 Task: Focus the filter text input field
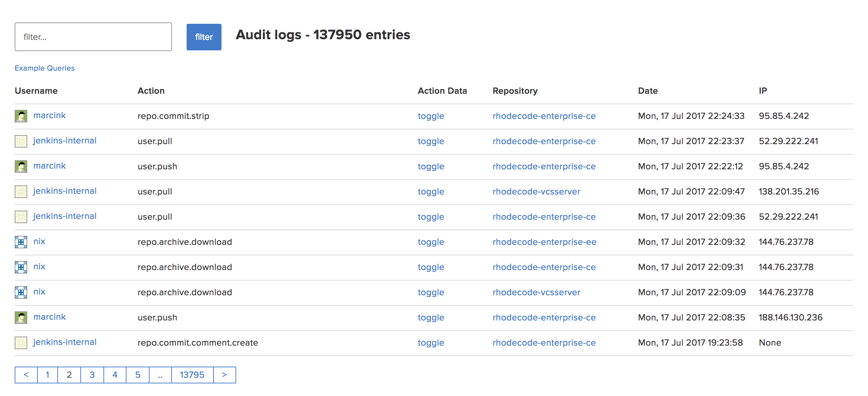click(93, 37)
